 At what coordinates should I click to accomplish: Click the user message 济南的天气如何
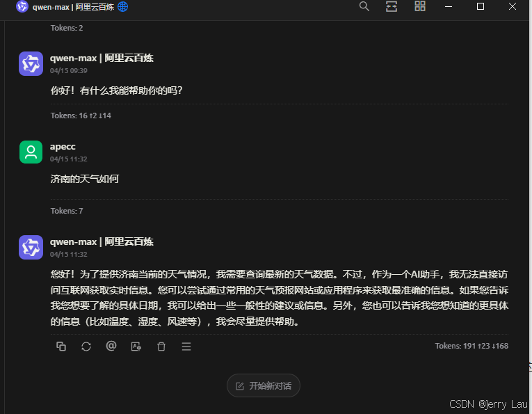click(84, 179)
